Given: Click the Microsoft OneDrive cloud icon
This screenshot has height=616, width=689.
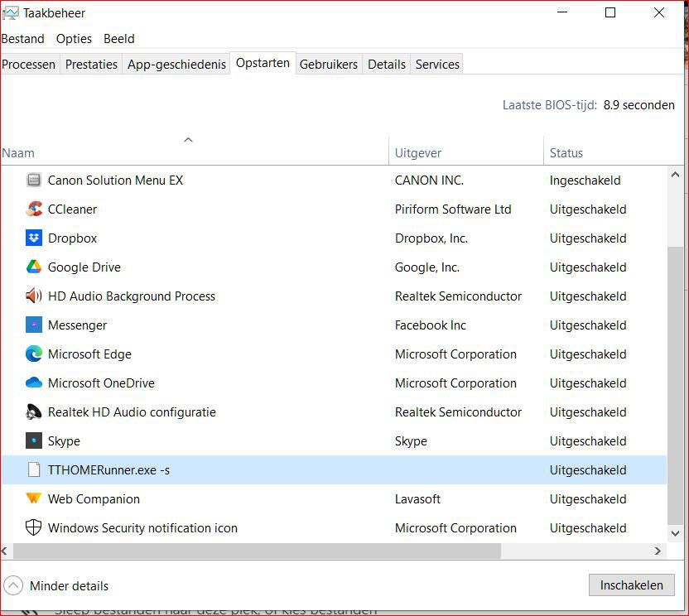Looking at the screenshot, I should pyautogui.click(x=34, y=383).
